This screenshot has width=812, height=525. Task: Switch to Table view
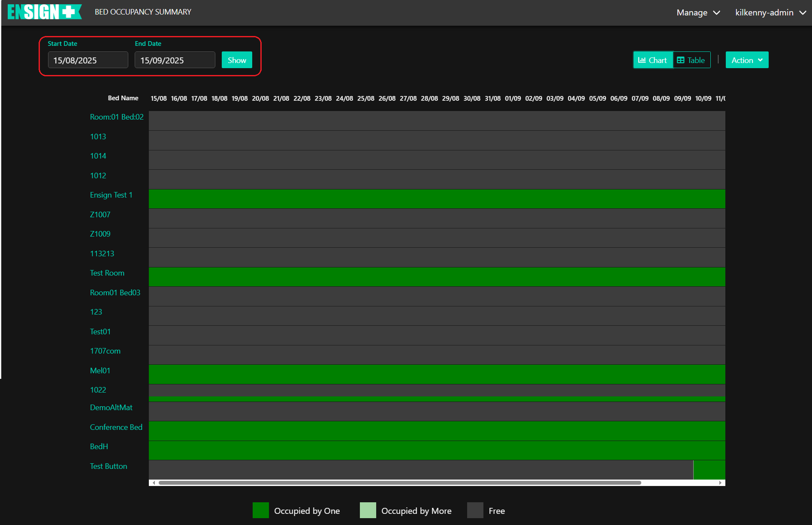tap(691, 60)
